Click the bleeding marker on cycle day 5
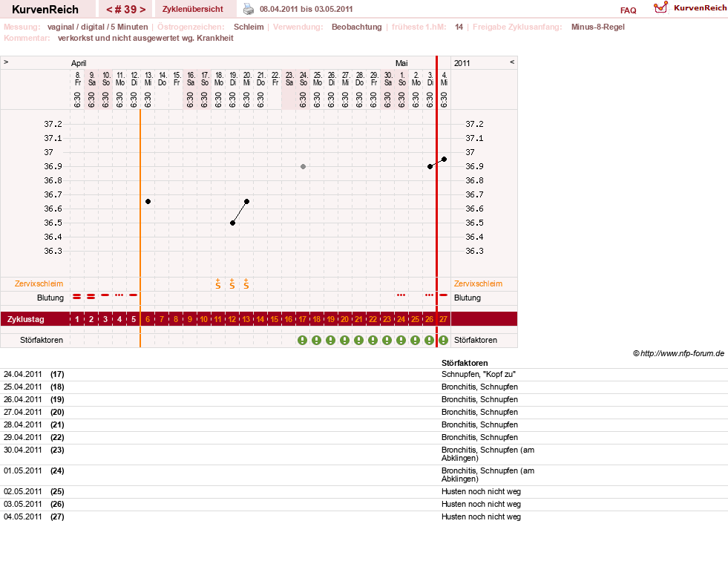The image size is (728, 561). [x=134, y=295]
